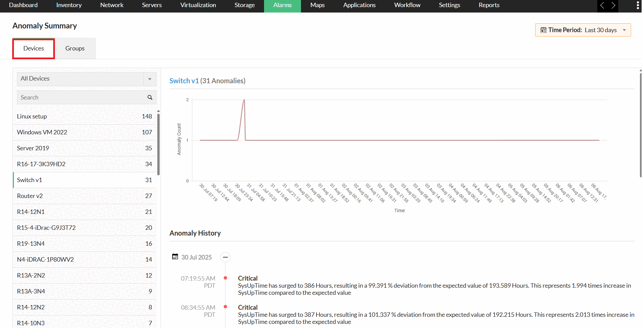Click the Time Period calendar icon

click(543, 30)
